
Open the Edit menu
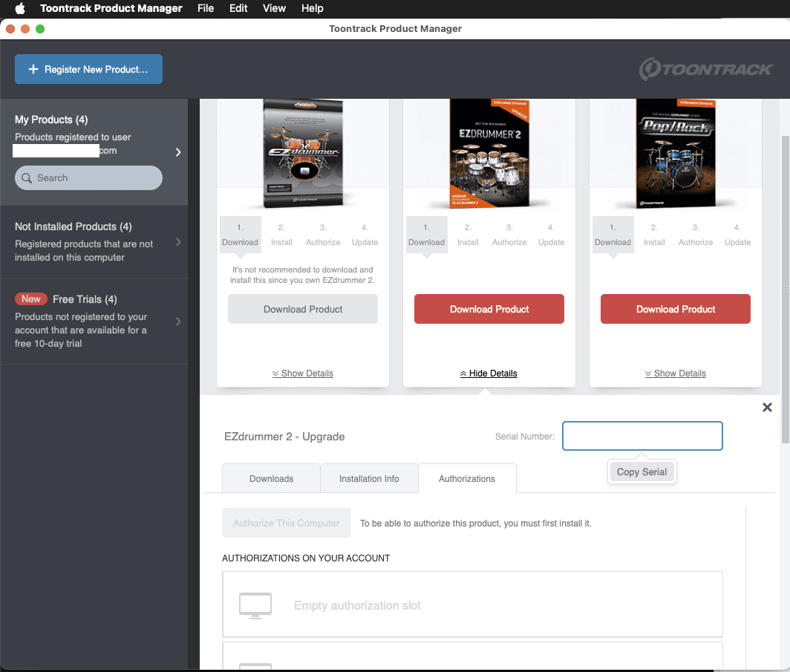(238, 8)
